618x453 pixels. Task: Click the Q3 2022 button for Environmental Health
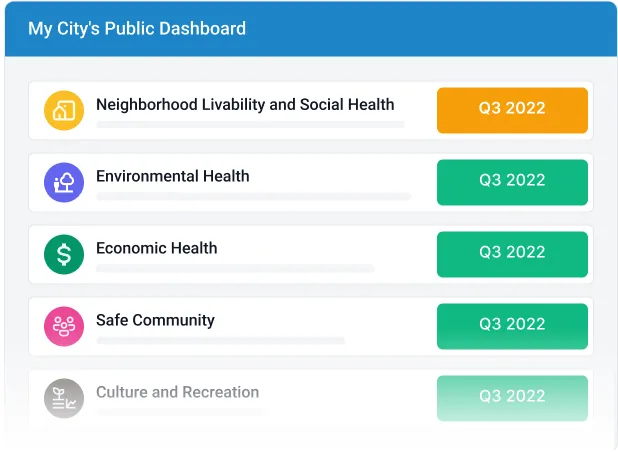click(512, 181)
